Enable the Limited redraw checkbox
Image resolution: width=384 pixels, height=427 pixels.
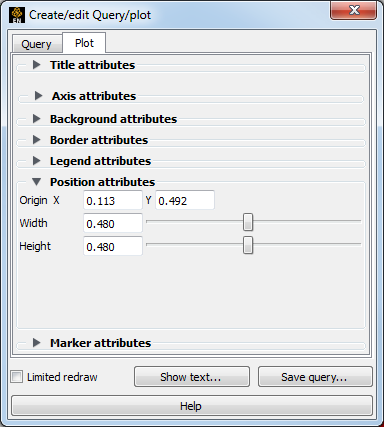coord(16,377)
